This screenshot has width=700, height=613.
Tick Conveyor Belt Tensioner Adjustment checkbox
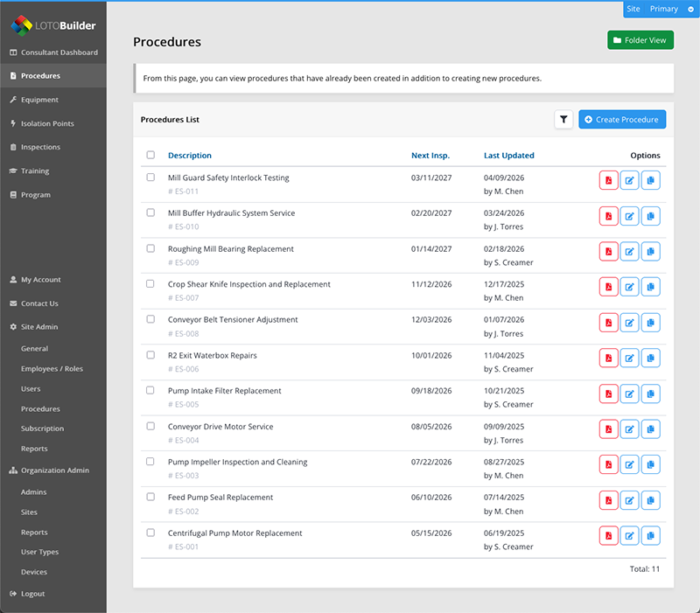pos(150,319)
